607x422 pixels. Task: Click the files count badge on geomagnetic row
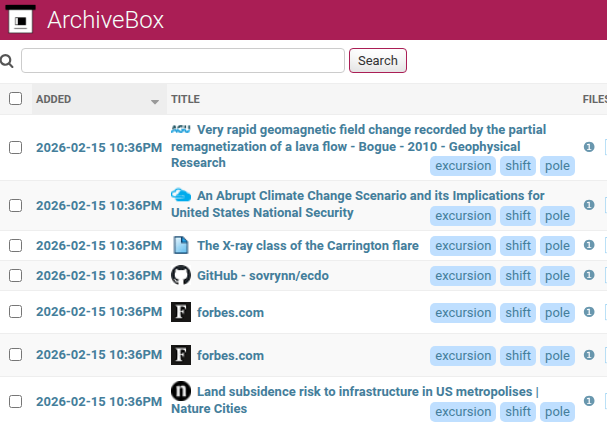click(x=589, y=147)
